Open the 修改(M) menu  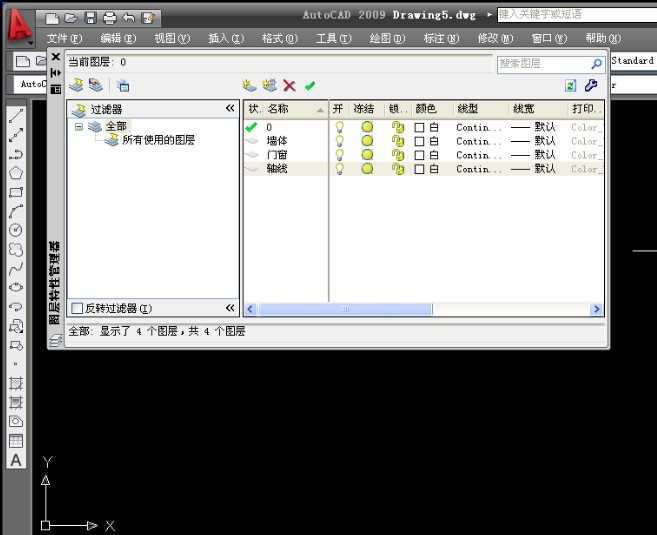pyautogui.click(x=496, y=39)
